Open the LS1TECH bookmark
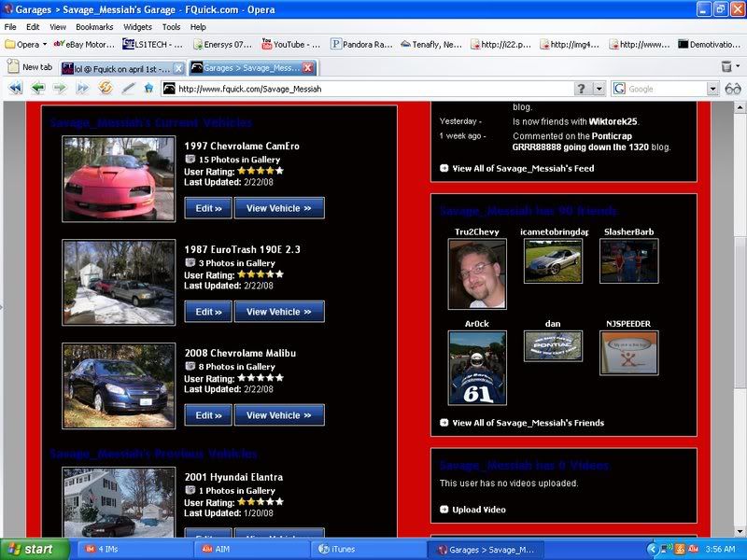 153,44
